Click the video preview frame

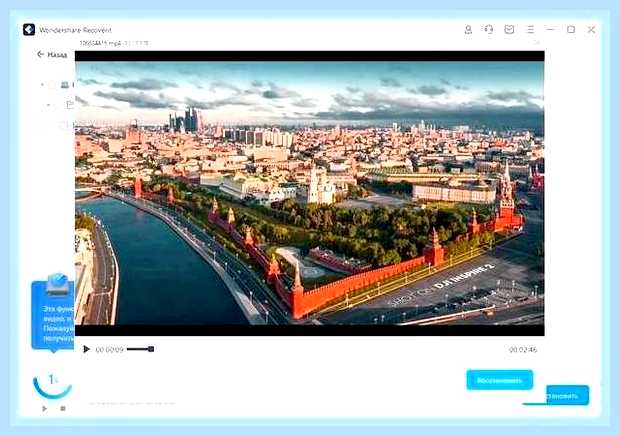tap(310, 193)
